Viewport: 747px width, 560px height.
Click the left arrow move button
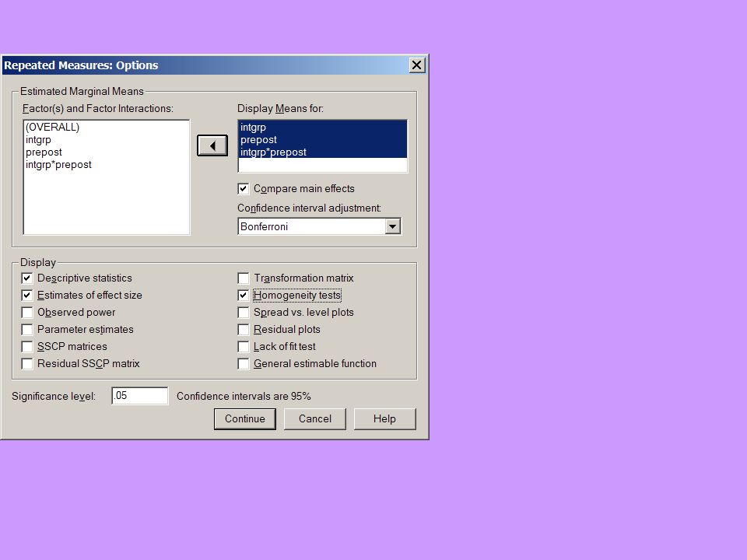tap(212, 145)
